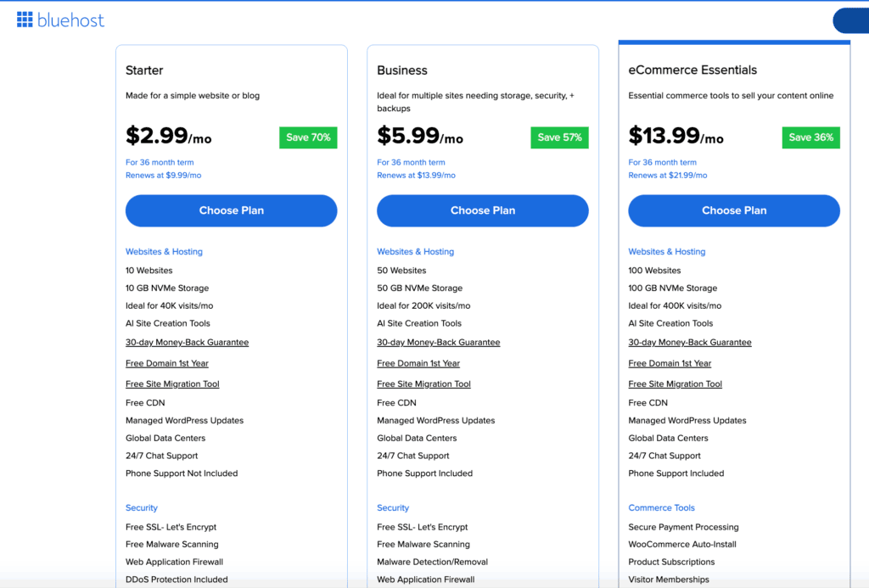869x588 pixels.
Task: Open Business Free Site Migration Tool link
Action: [x=423, y=384]
